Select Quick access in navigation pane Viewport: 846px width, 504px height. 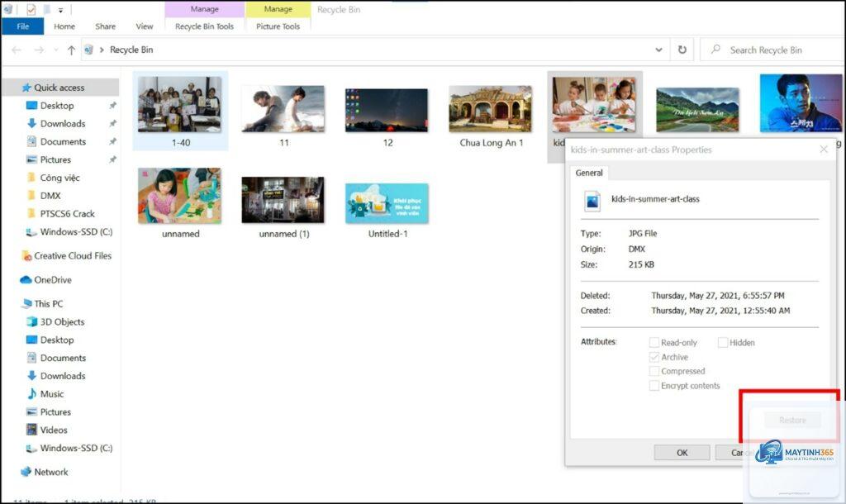[59, 88]
